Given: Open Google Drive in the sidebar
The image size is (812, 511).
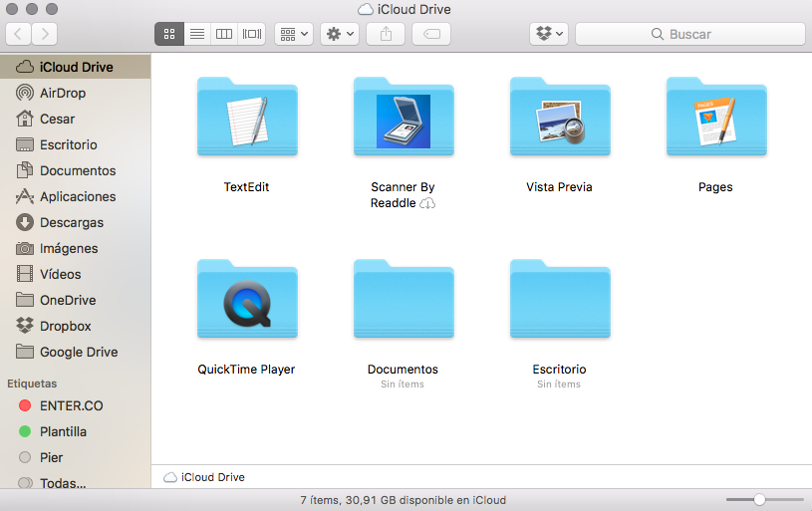Looking at the screenshot, I should [76, 352].
